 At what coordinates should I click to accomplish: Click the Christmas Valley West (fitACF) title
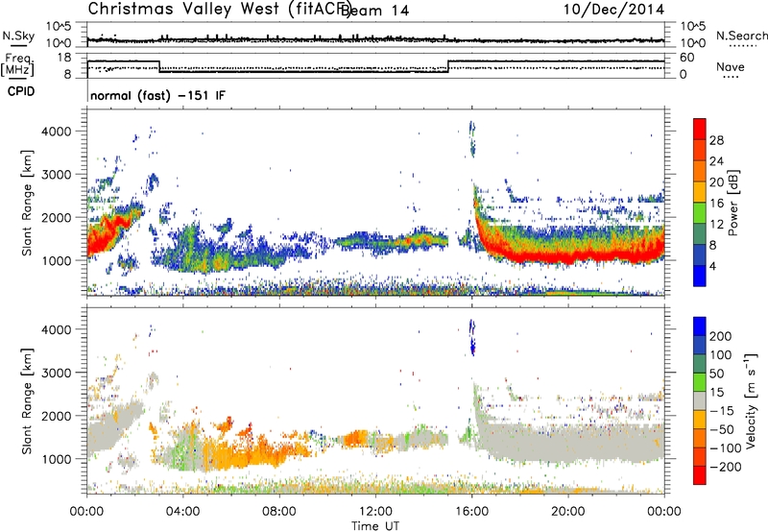[219, 10]
